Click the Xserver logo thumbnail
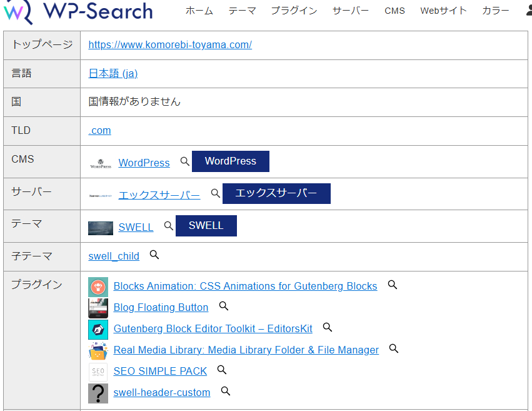The width and height of the screenshot is (532, 411). (101, 195)
